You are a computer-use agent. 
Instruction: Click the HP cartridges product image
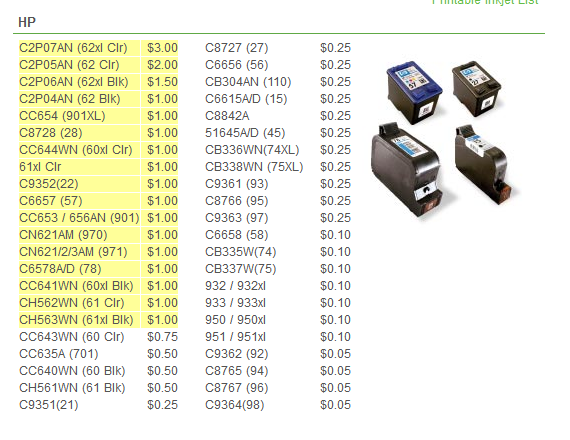pos(445,140)
